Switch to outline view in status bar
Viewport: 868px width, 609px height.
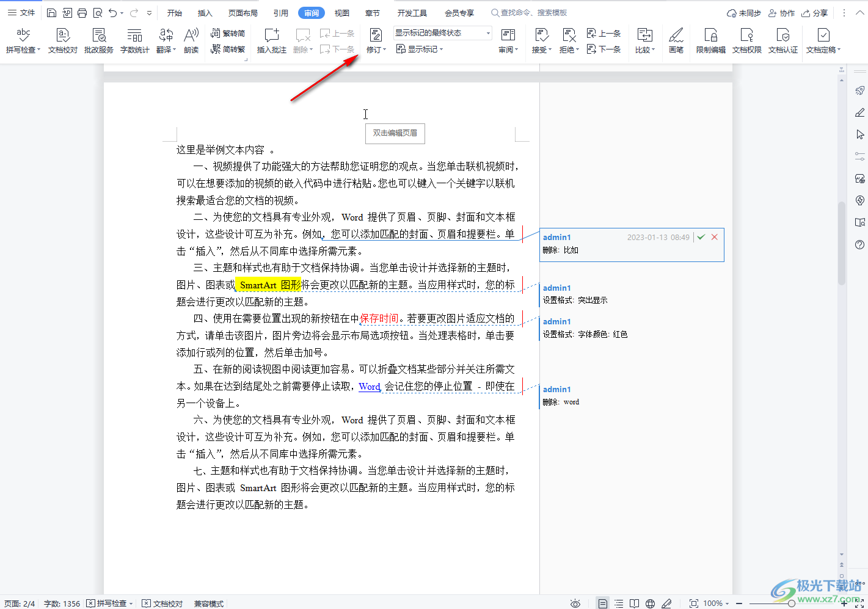(619, 604)
